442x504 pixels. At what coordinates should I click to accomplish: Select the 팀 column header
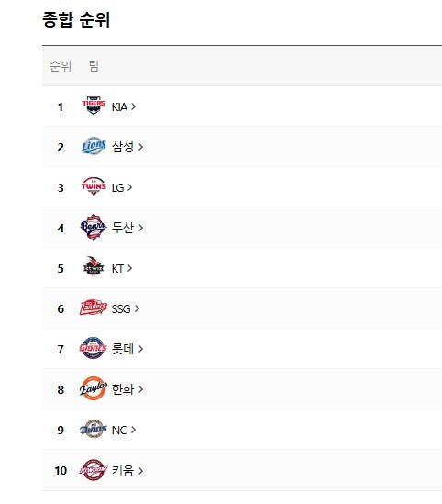click(94, 66)
